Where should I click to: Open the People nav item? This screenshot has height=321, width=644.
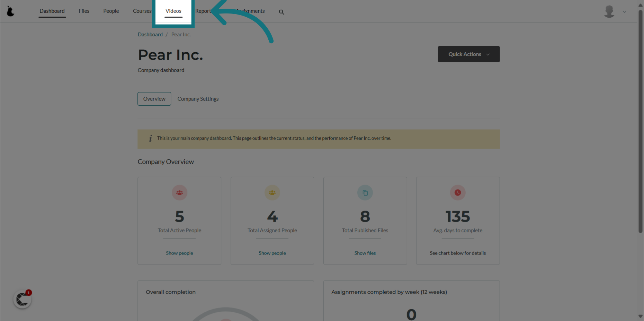[111, 11]
